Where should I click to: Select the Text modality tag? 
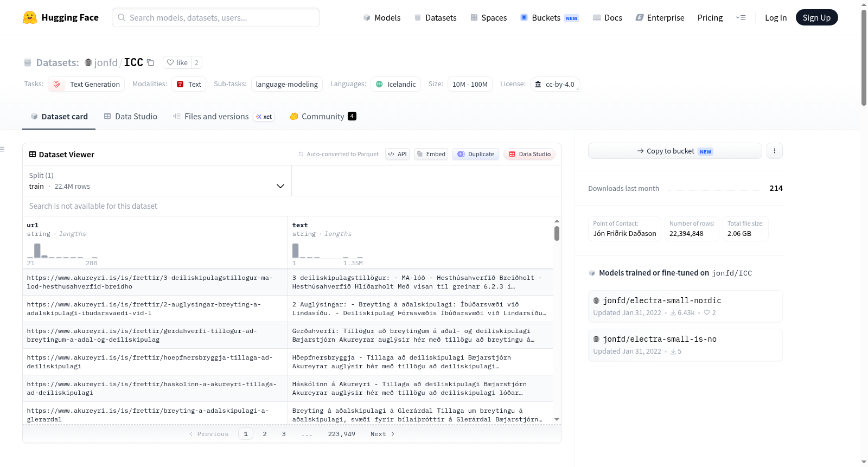point(189,84)
